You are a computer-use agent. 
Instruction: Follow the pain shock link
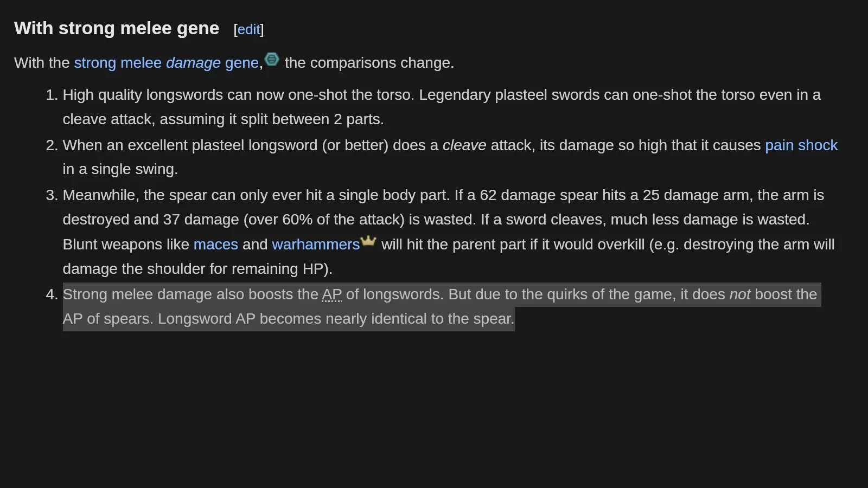(x=801, y=145)
